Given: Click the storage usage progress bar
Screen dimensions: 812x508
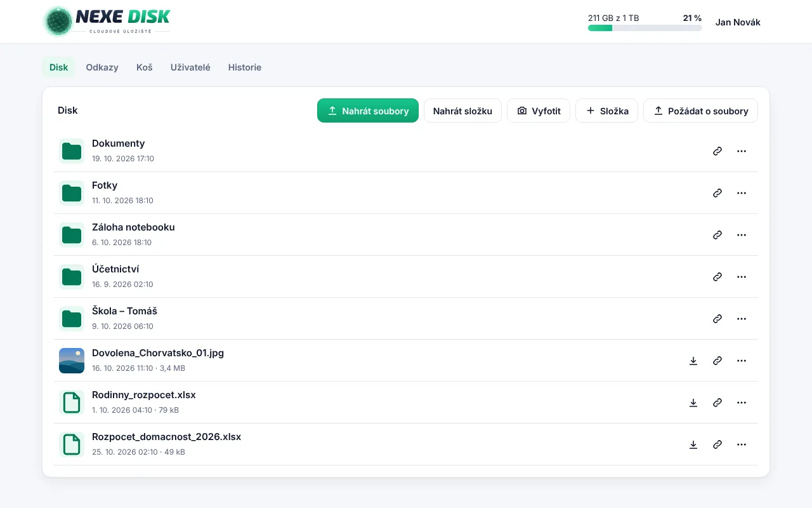Looking at the screenshot, I should [x=645, y=28].
